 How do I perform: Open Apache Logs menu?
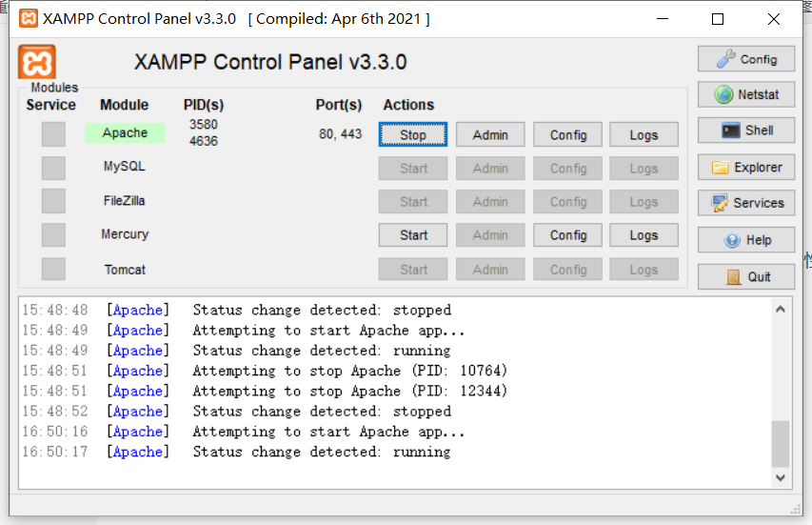(644, 134)
